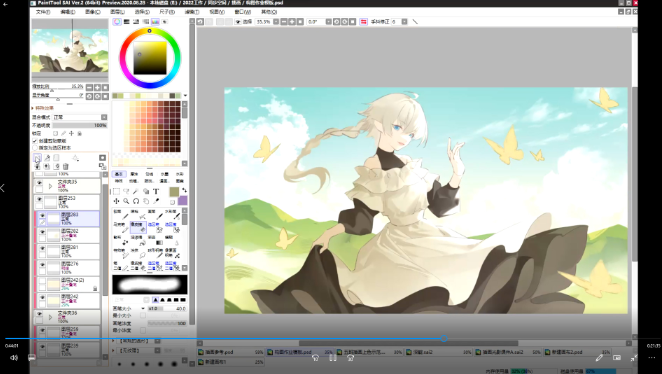Redo the action in top toolbar

(x=209, y=22)
